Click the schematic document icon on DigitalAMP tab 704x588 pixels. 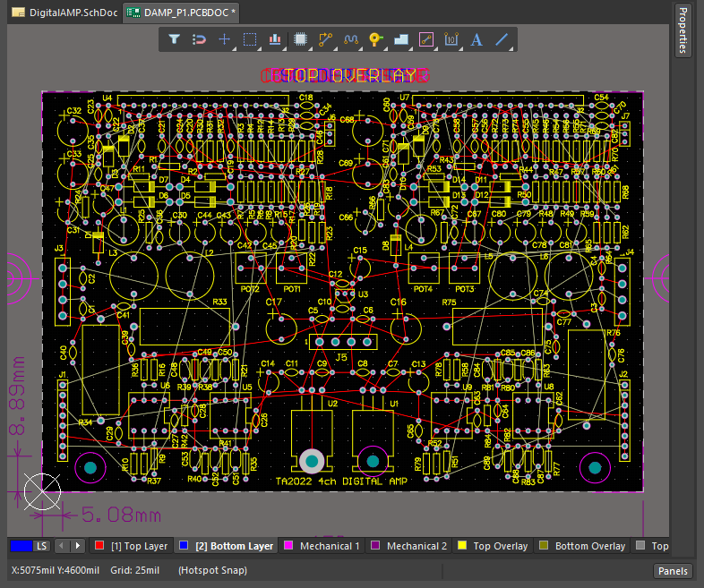pos(19,13)
